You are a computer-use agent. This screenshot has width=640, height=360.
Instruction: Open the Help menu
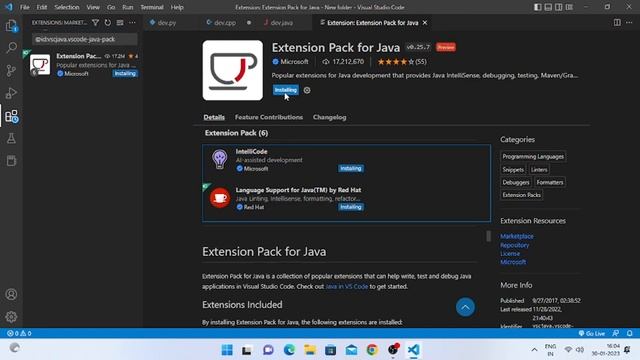point(177,7)
